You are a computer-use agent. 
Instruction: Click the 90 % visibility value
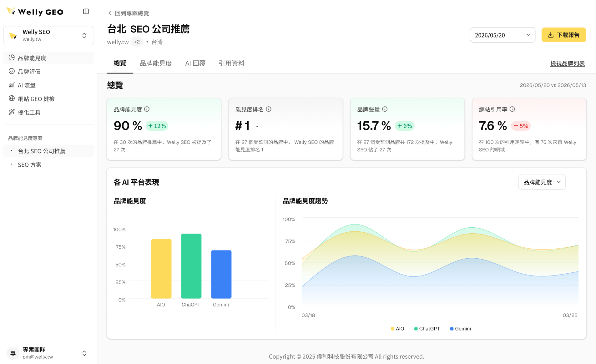128,126
